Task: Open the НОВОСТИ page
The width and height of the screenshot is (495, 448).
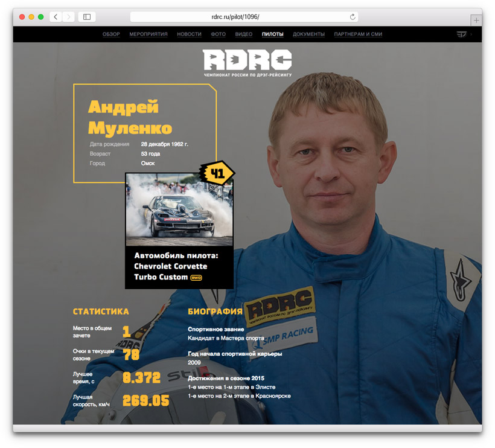Action: (189, 34)
